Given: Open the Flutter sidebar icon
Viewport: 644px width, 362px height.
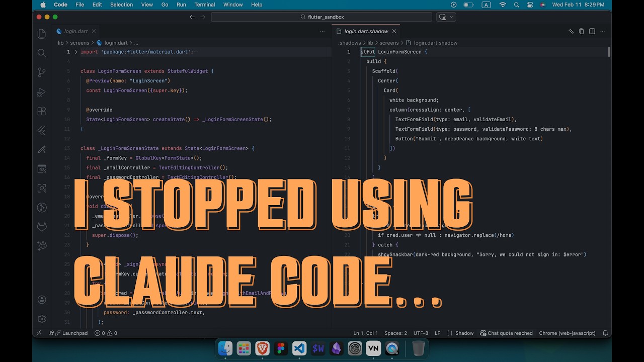Looking at the screenshot, I should point(42,131).
